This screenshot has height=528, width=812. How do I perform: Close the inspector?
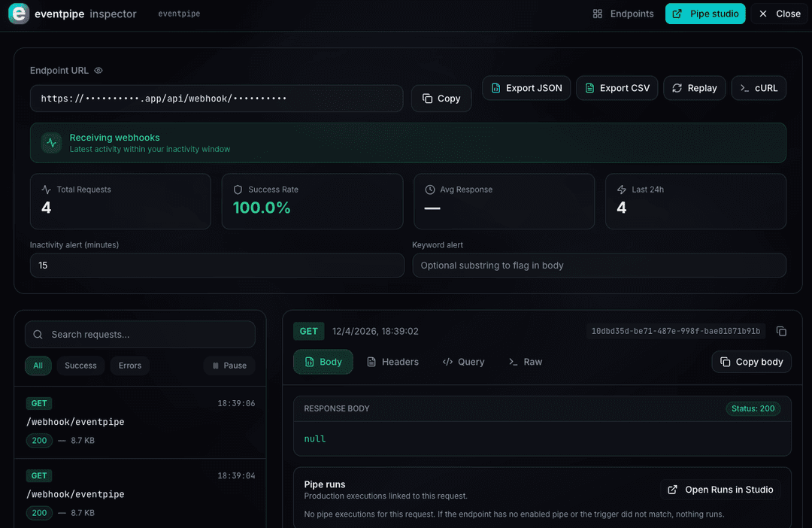(780, 14)
